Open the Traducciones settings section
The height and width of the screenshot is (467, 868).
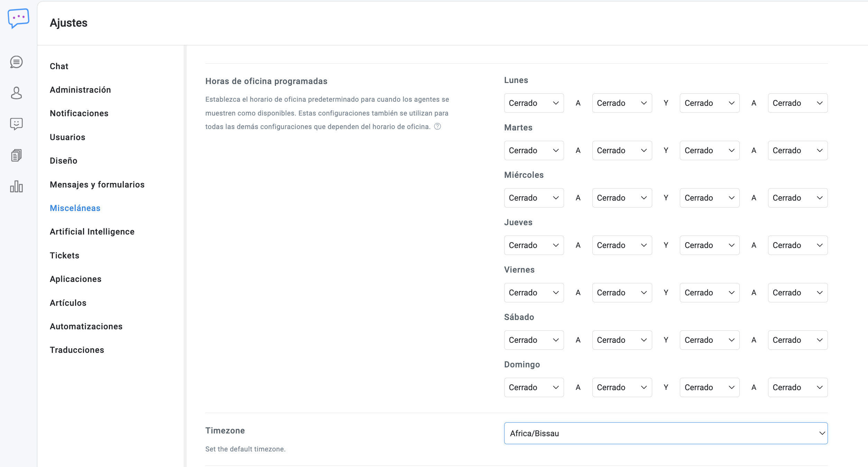[x=77, y=350]
